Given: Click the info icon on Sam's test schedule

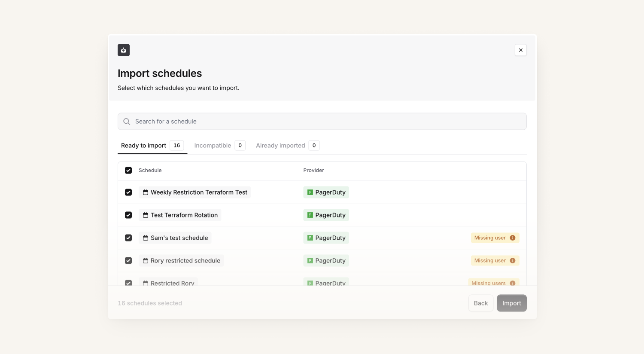Looking at the screenshot, I should (512, 238).
